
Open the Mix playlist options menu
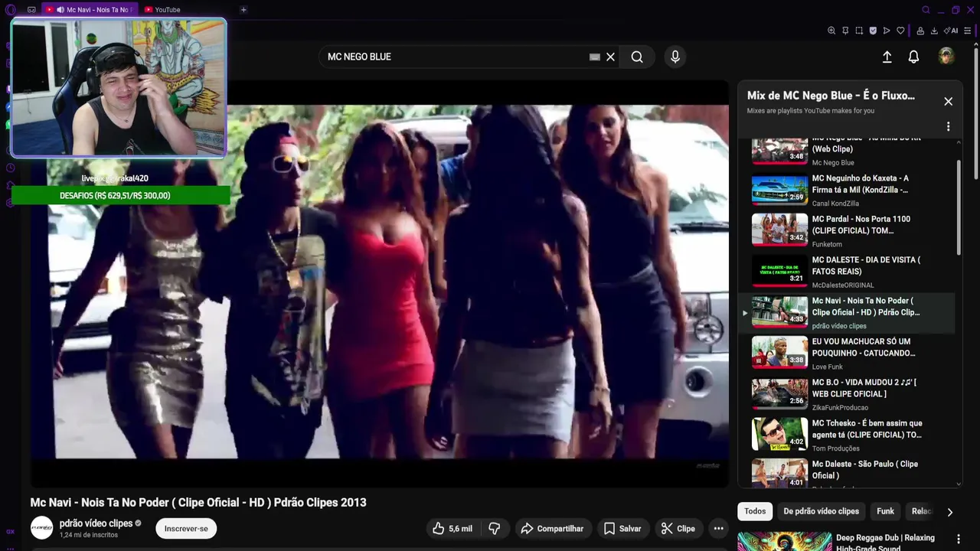click(948, 126)
